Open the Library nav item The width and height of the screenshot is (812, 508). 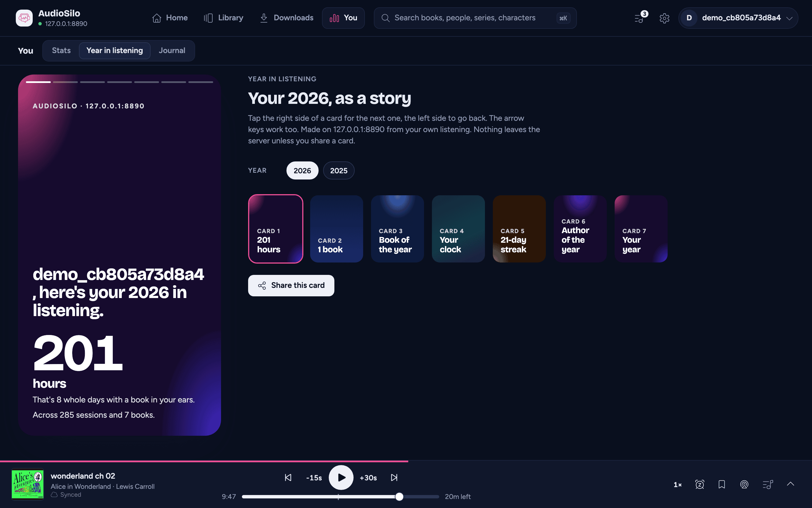224,18
